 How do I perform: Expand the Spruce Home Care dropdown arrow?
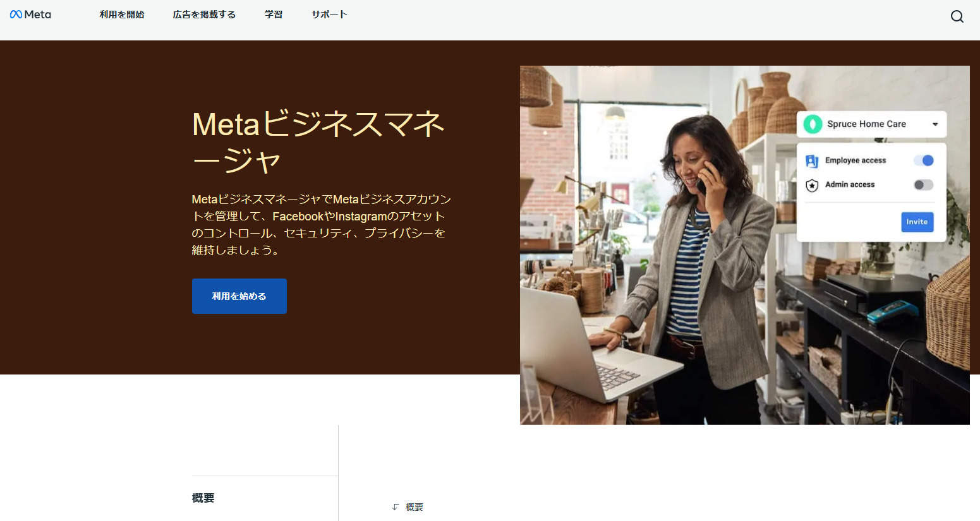(935, 124)
